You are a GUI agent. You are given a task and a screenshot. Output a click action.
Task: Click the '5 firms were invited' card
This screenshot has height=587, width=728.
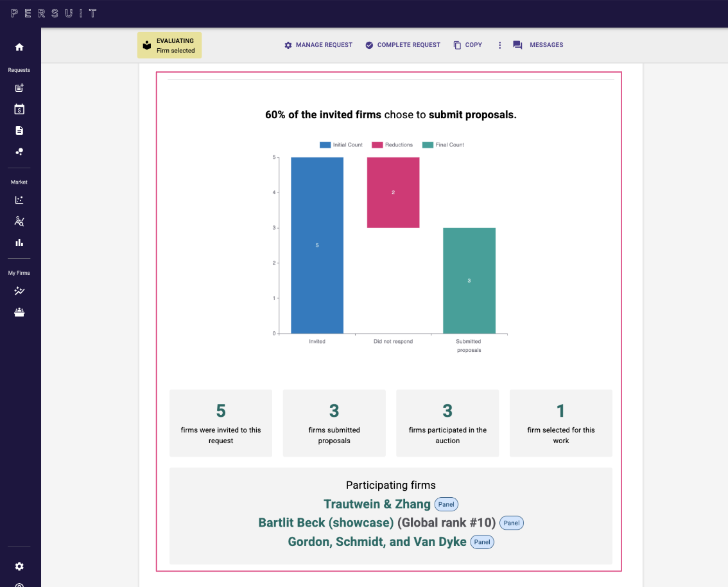click(x=221, y=423)
